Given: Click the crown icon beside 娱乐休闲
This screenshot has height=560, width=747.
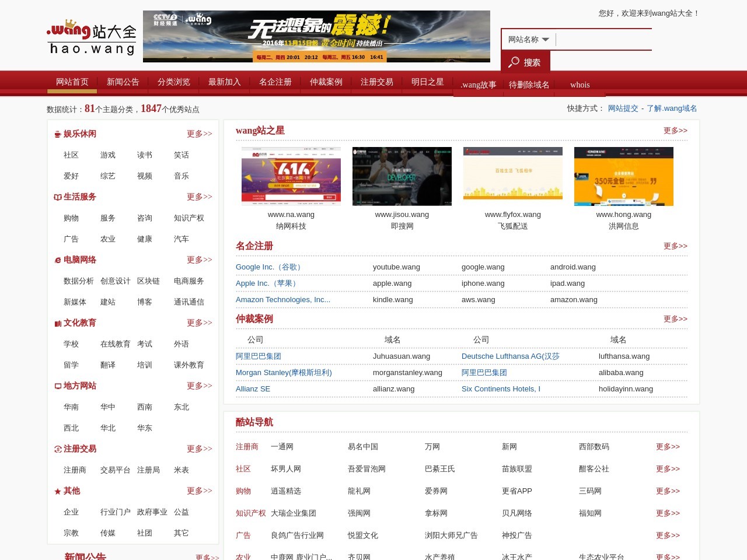Looking at the screenshot, I should (57, 134).
